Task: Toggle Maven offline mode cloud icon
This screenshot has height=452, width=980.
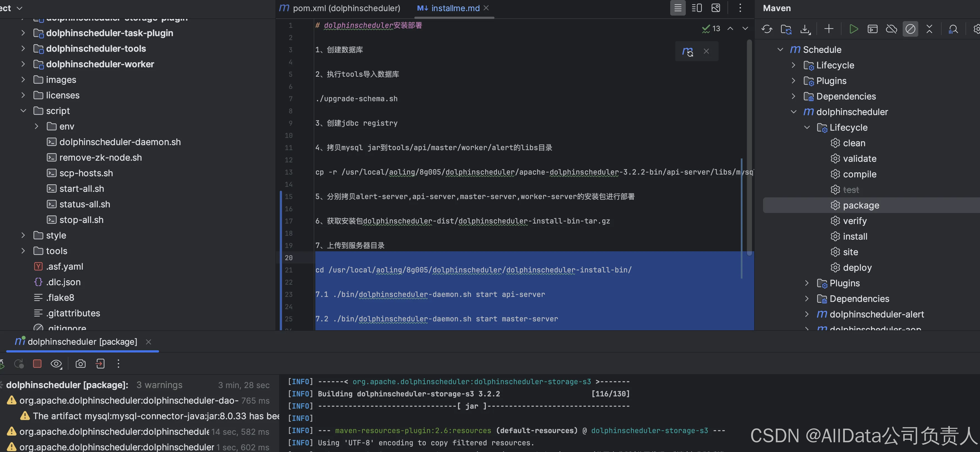Action: coord(891,29)
